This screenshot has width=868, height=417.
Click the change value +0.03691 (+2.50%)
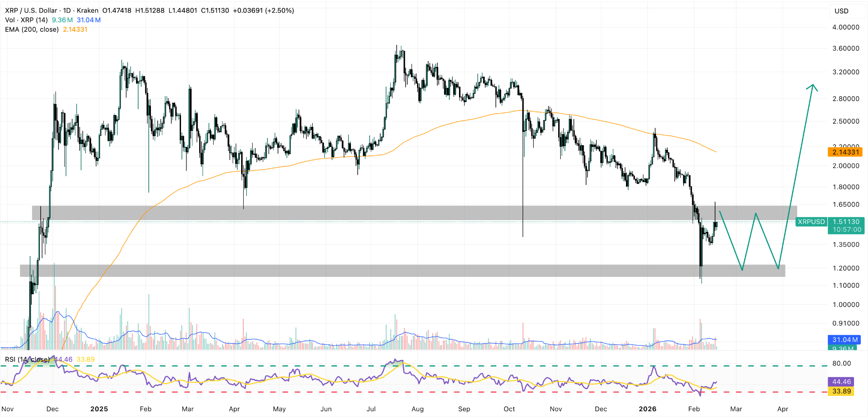click(263, 10)
